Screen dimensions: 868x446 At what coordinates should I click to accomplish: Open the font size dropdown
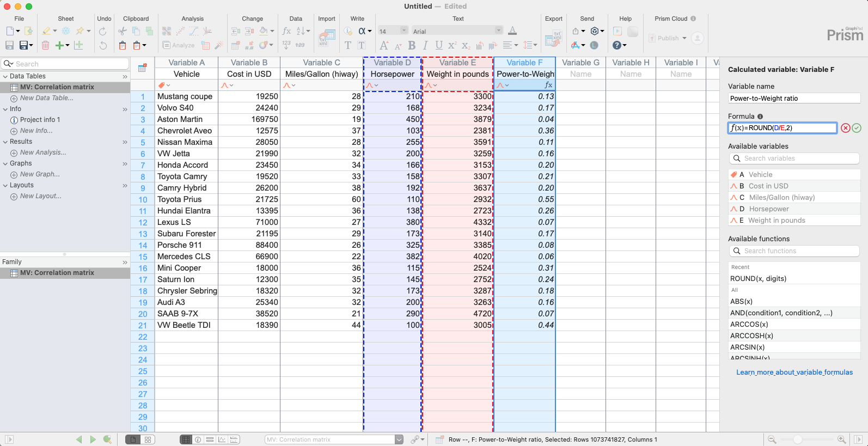[x=404, y=30]
